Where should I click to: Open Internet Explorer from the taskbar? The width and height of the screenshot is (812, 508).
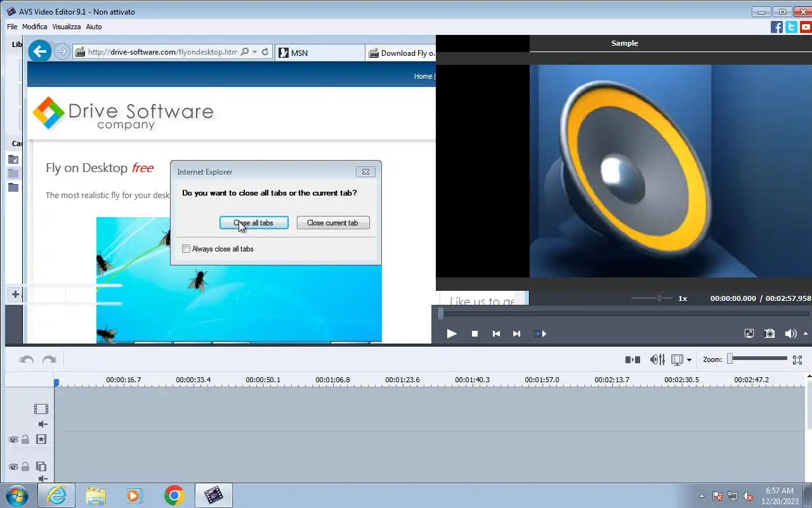point(56,495)
